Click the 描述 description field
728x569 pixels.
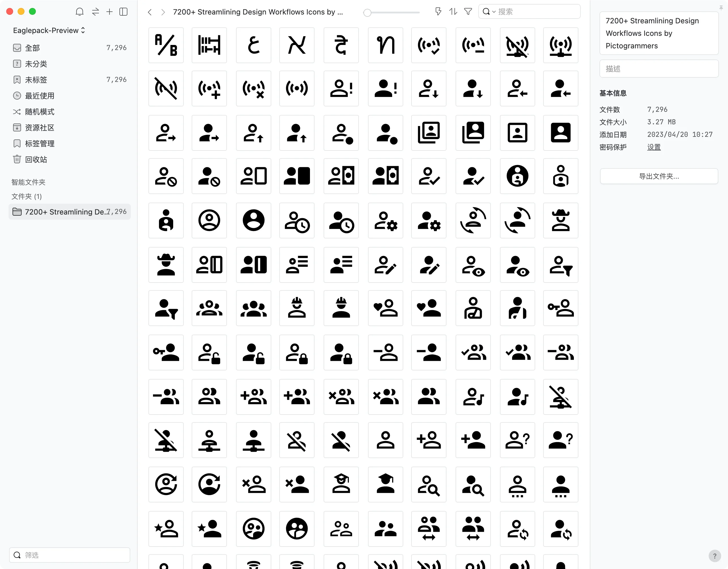pos(659,69)
